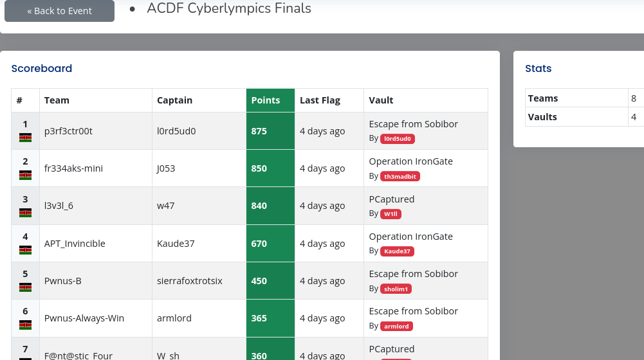
Task: Click the flag icon in l3v3l_6 row
Action: pos(26,213)
